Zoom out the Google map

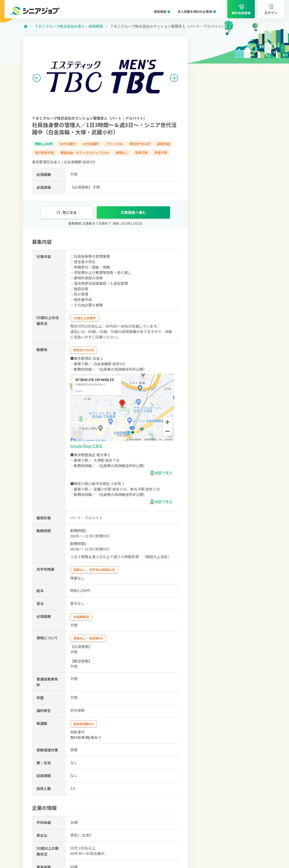coord(167,431)
